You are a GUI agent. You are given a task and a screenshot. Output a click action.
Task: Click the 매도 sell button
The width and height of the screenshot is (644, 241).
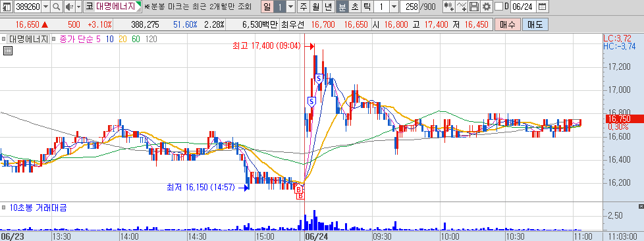(x=535, y=24)
